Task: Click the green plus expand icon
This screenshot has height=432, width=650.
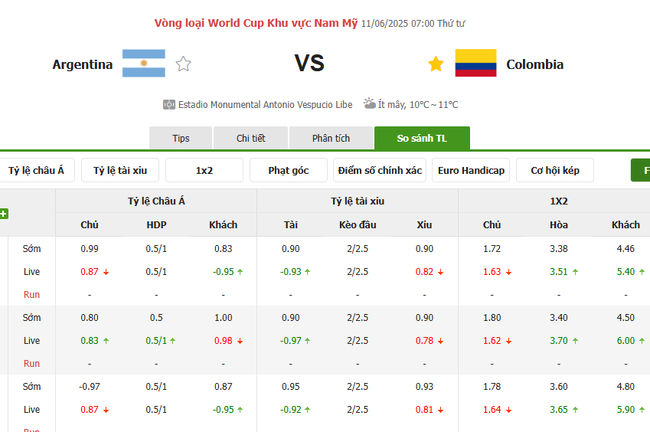Action: [4, 213]
